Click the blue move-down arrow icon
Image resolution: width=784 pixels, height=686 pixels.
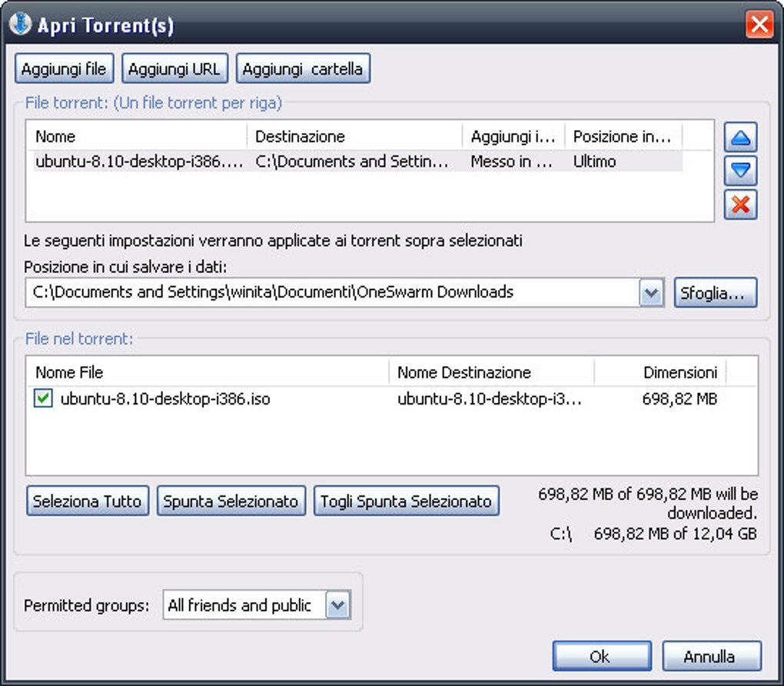[740, 171]
